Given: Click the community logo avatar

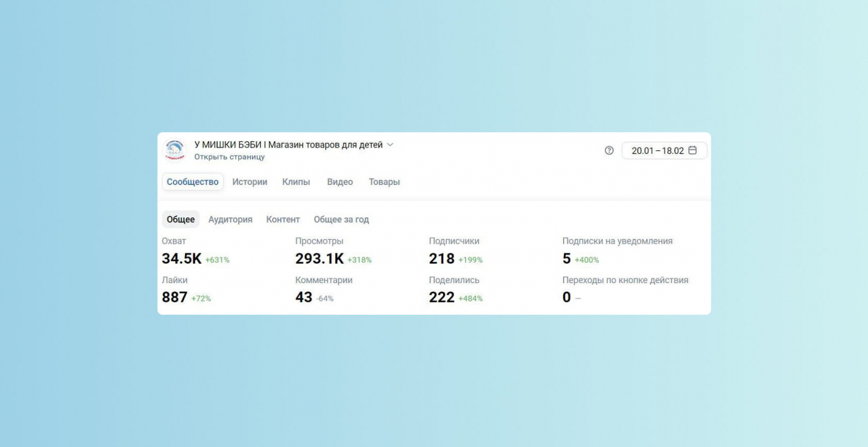Looking at the screenshot, I should [175, 150].
